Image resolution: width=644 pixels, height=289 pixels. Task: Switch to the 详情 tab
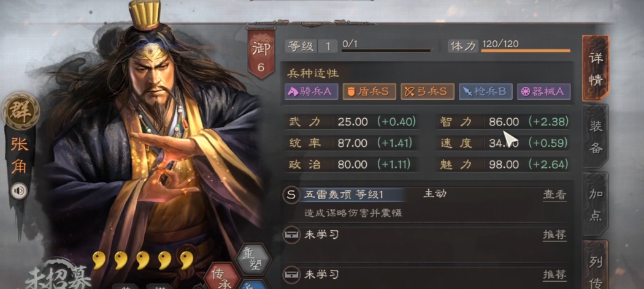(x=596, y=69)
